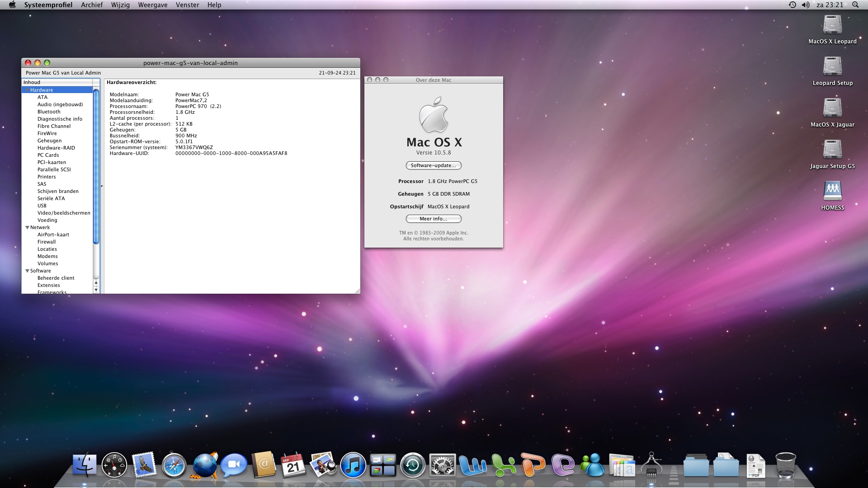868x488 pixels.
Task: Collapse the Netwerk tree section
Action: point(27,227)
